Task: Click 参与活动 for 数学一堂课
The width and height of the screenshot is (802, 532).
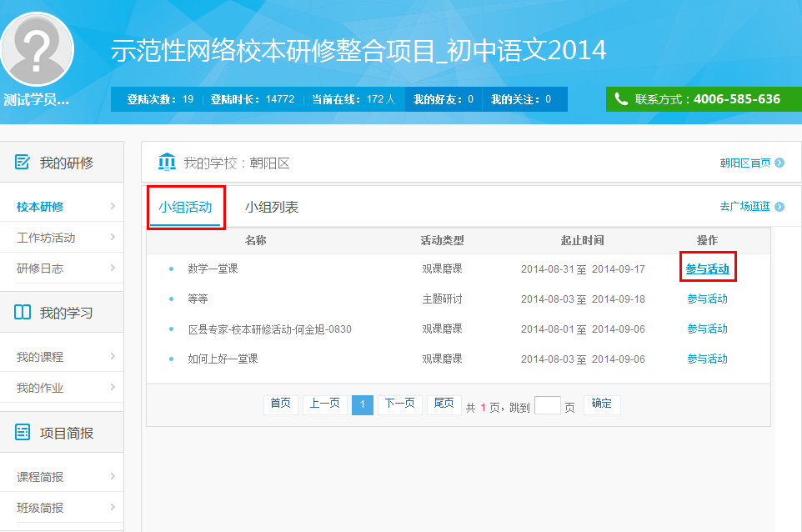Action: point(707,269)
